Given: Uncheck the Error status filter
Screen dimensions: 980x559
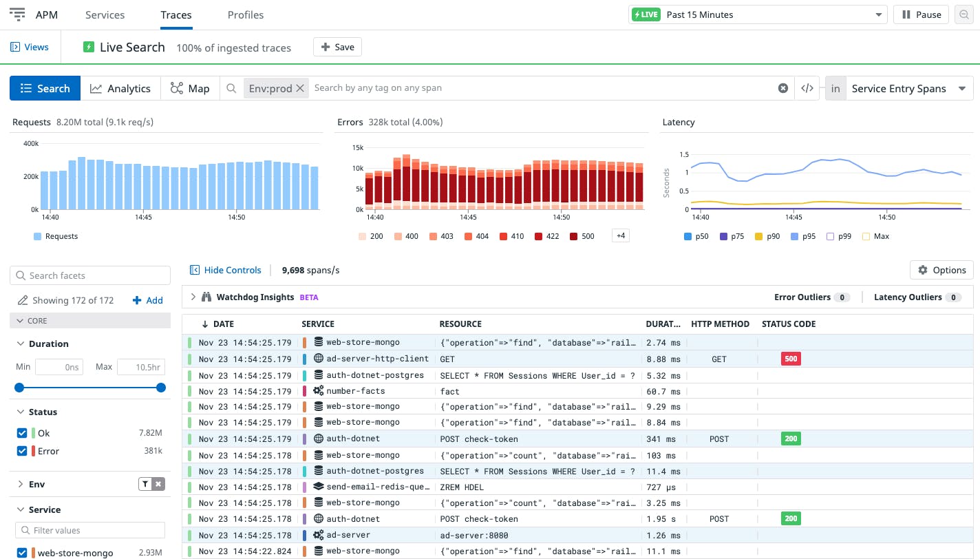Looking at the screenshot, I should pyautogui.click(x=21, y=451).
